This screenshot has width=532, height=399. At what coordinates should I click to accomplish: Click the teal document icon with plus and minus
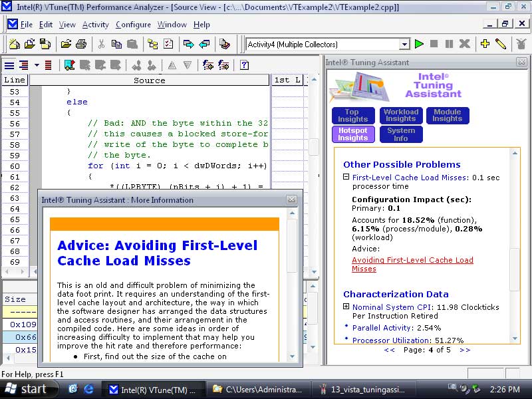pos(69,65)
